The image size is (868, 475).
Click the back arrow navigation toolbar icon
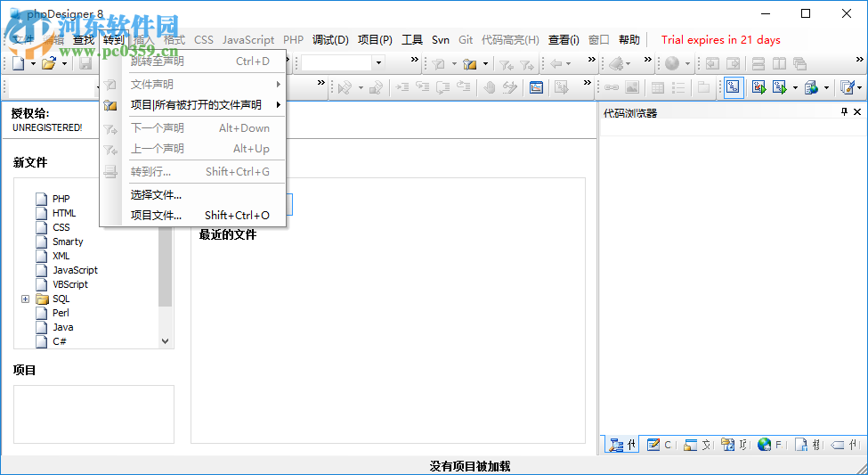click(x=556, y=64)
